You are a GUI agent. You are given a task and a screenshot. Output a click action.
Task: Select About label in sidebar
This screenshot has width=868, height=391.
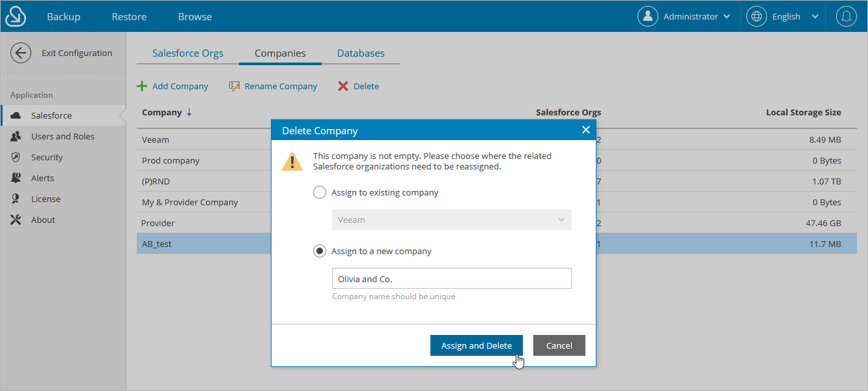click(x=43, y=220)
